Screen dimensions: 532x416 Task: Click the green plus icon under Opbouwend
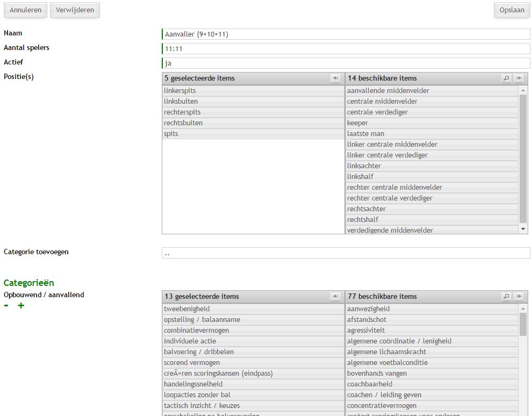pos(21,306)
